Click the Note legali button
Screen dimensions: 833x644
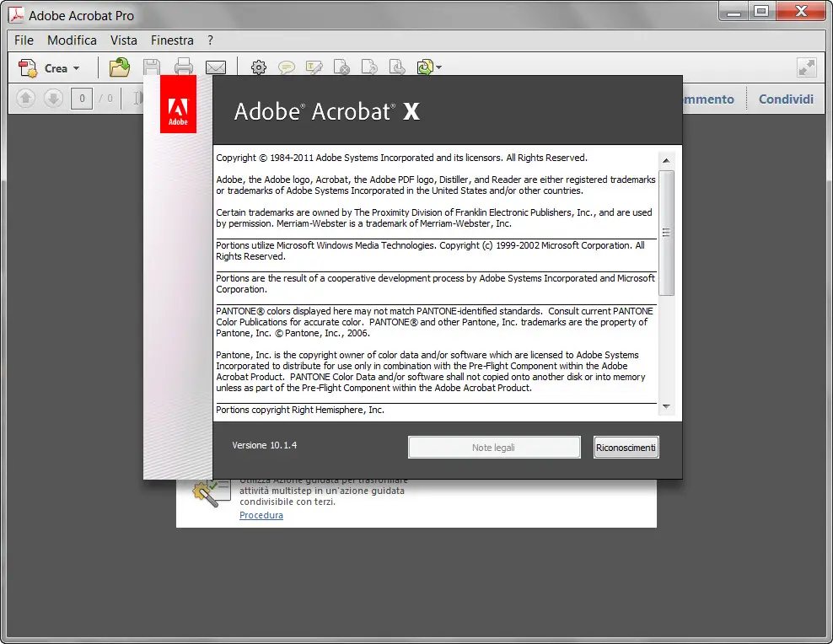[494, 447]
